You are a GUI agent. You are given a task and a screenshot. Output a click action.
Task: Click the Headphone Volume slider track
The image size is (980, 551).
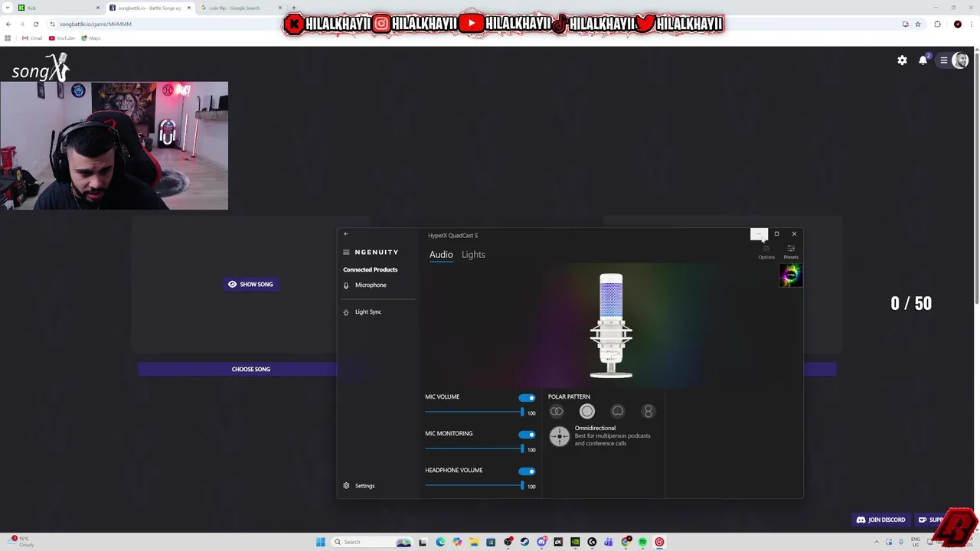[474, 486]
